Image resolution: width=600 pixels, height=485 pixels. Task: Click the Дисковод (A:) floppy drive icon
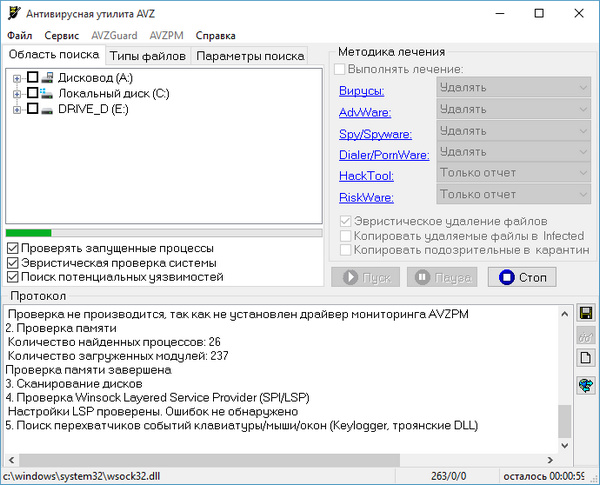[47, 77]
